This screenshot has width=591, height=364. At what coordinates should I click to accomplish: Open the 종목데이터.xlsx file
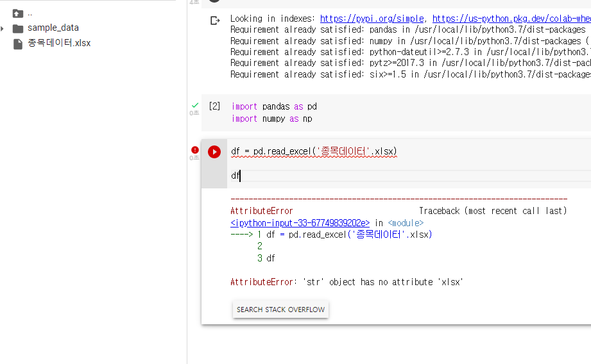coord(59,43)
